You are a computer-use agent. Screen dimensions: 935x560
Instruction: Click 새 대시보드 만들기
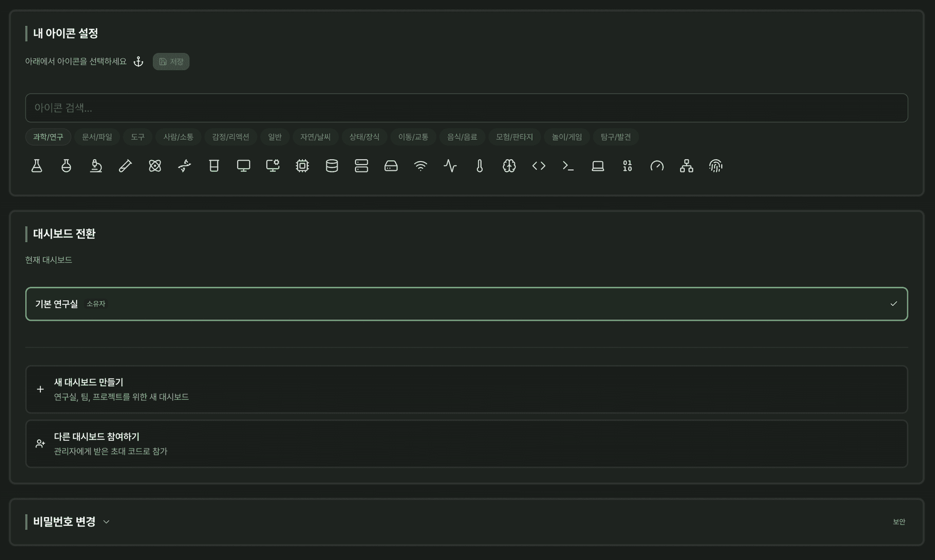pos(466,389)
